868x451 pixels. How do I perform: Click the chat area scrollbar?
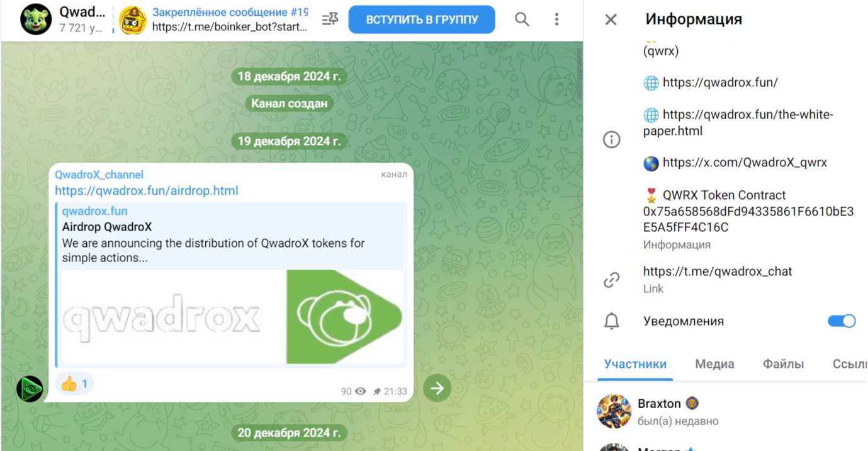click(579, 72)
